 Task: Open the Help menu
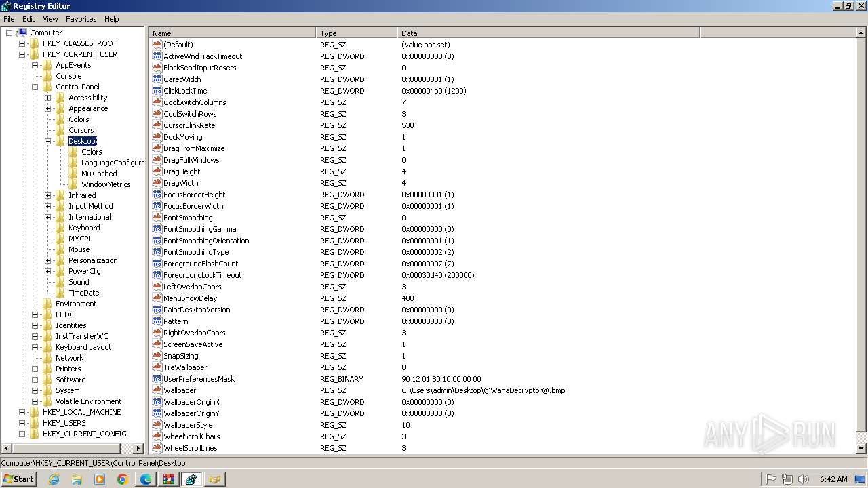pos(112,19)
